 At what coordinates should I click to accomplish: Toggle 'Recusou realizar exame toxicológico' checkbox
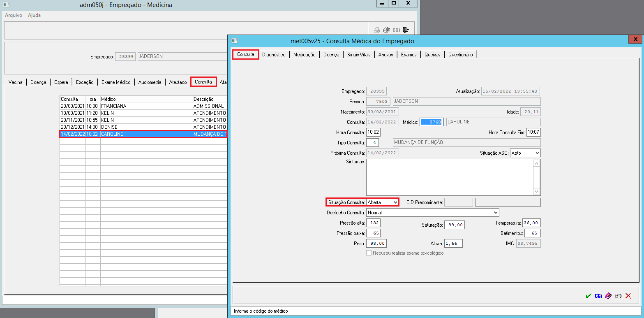click(369, 253)
